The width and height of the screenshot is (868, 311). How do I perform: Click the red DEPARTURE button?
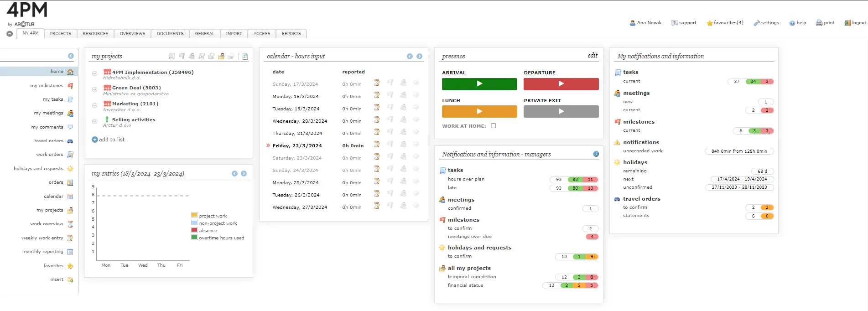click(x=561, y=84)
